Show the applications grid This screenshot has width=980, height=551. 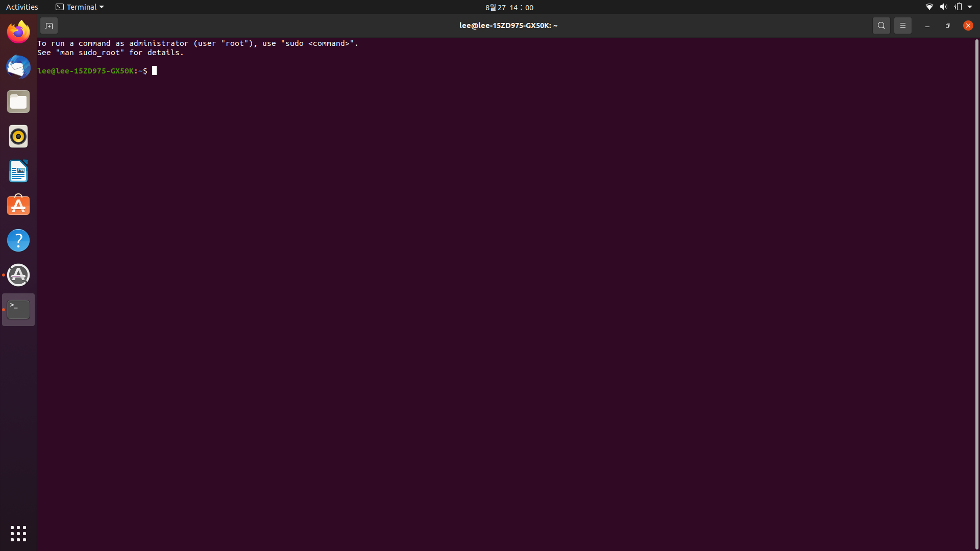pos(18,533)
